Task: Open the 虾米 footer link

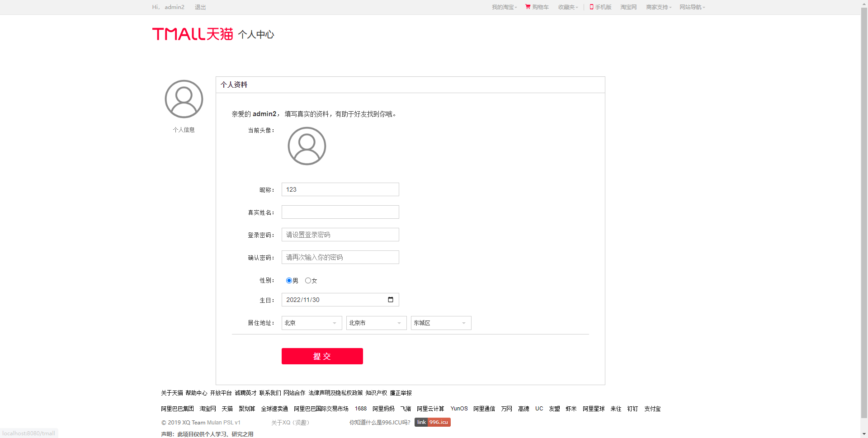Action: pos(571,409)
